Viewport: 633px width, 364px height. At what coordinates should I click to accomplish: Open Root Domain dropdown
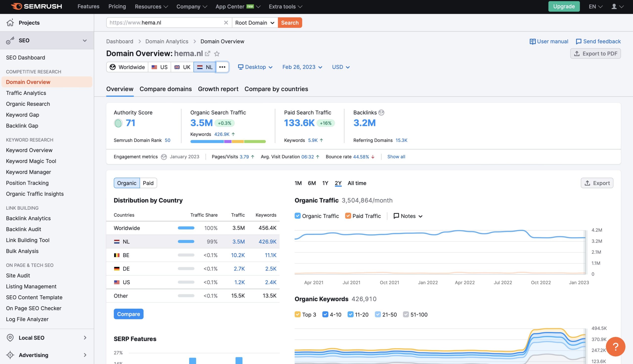click(255, 22)
